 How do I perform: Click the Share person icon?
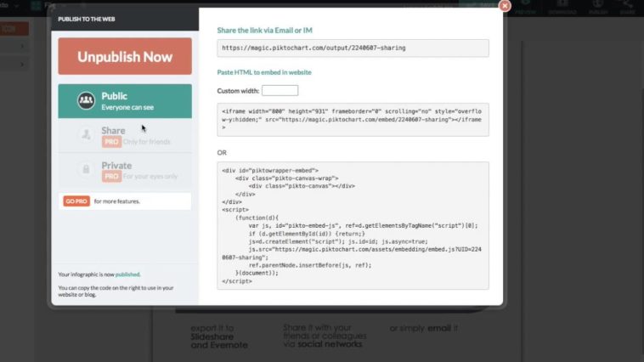click(x=86, y=135)
